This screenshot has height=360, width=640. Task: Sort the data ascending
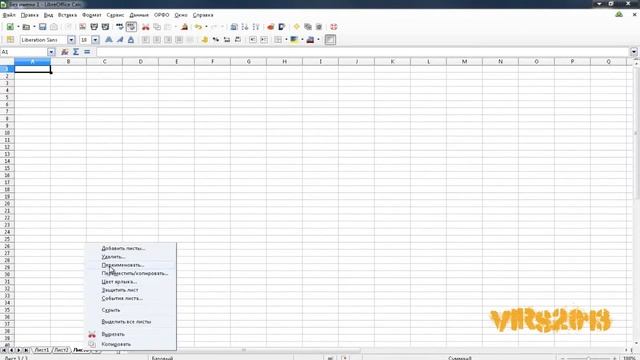[245, 27]
